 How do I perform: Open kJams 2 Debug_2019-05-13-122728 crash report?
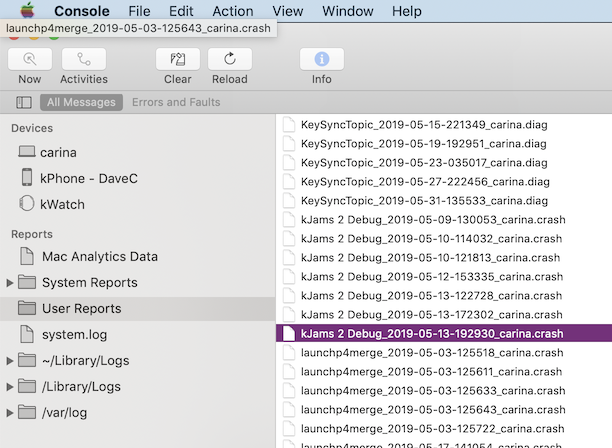pyautogui.click(x=431, y=296)
